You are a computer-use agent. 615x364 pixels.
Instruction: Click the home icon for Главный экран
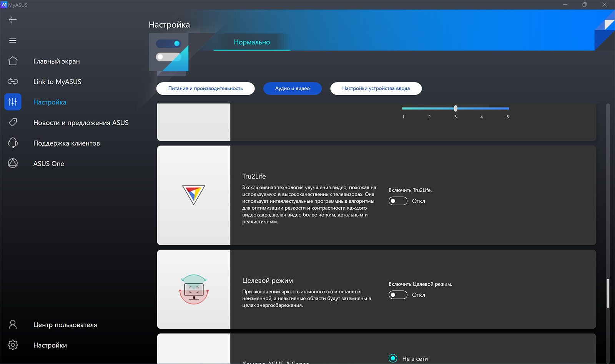(x=13, y=61)
